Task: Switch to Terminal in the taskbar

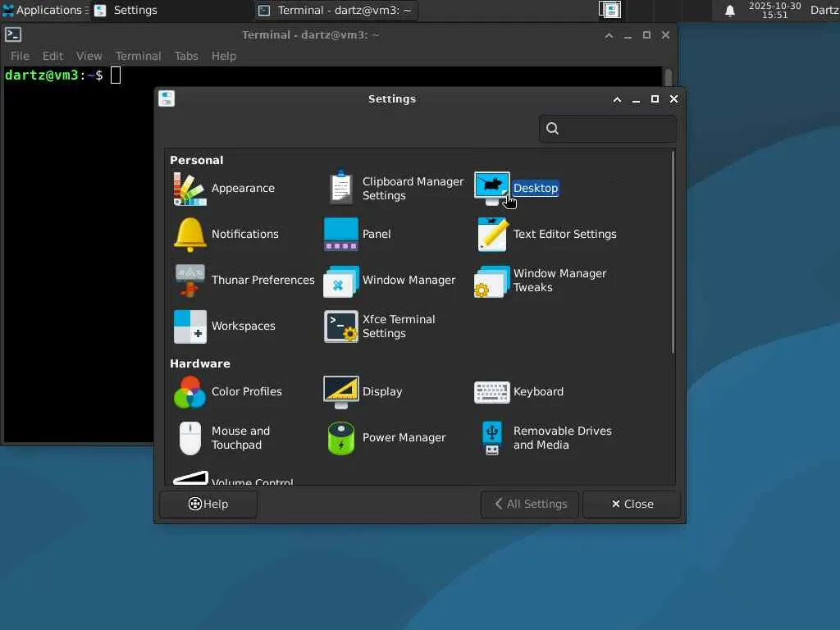Action: click(335, 10)
